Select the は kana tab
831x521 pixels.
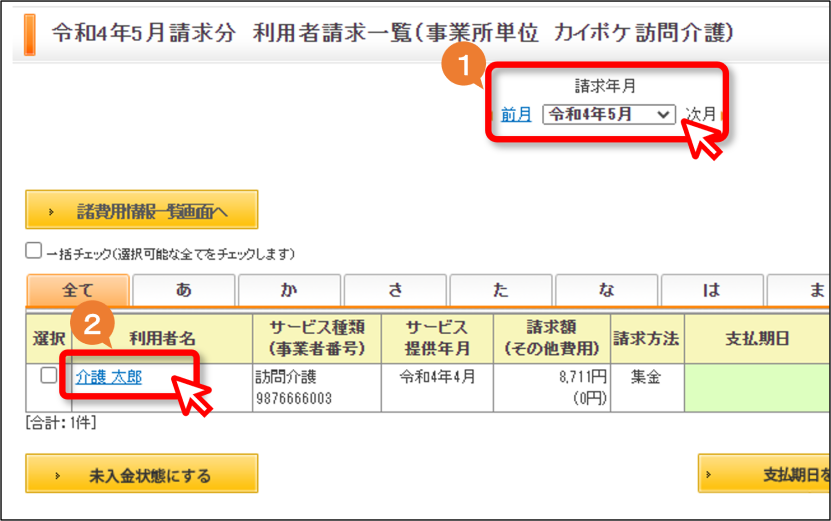coord(712,290)
